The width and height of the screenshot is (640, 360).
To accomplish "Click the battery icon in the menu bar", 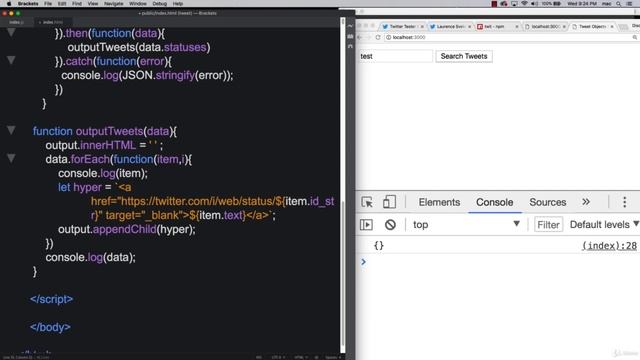I will click(557, 4).
